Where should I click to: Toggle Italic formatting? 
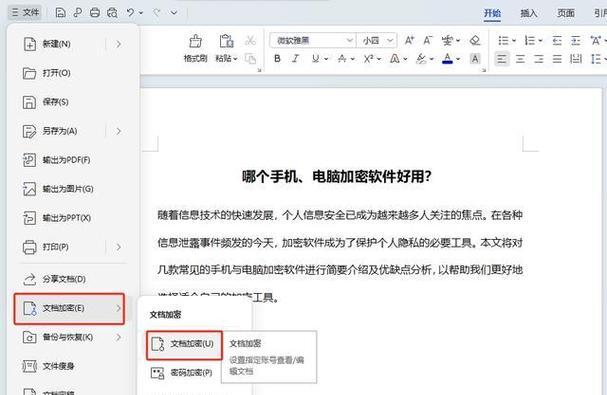coord(296,58)
